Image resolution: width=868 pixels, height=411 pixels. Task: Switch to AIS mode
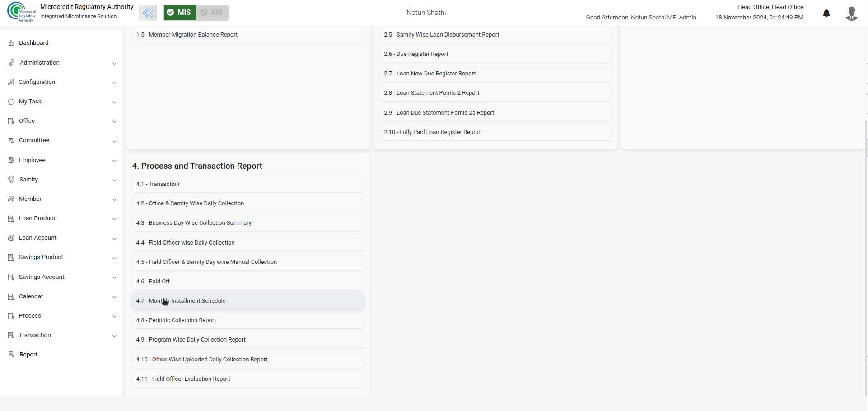[212, 13]
